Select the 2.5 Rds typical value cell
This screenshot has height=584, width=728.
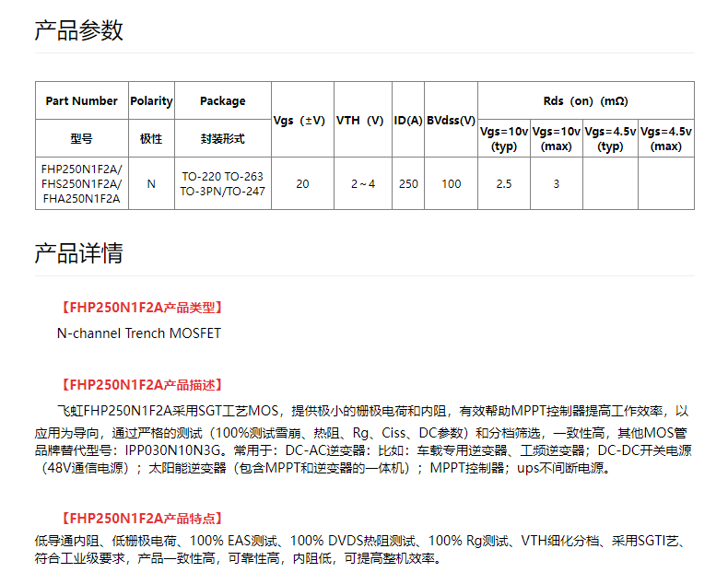click(504, 184)
